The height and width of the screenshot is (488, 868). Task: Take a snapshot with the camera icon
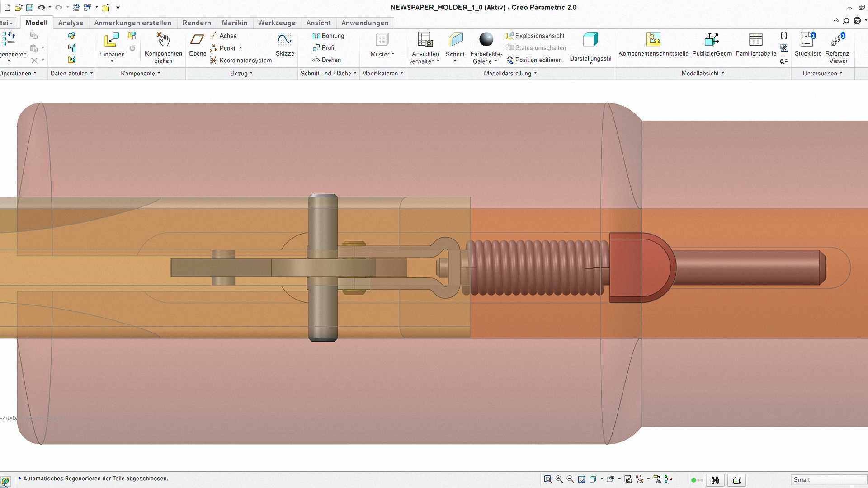point(628,479)
